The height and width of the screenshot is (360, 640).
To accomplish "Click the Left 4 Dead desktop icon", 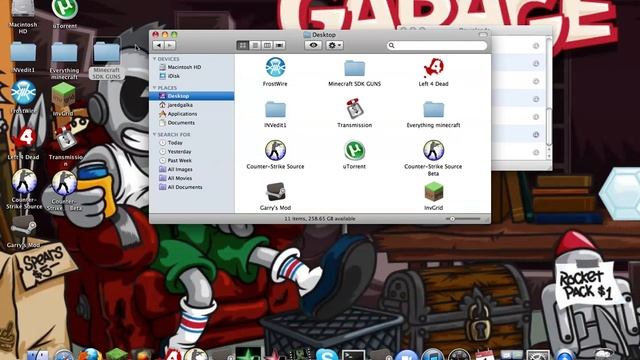I will pyautogui.click(x=24, y=137).
